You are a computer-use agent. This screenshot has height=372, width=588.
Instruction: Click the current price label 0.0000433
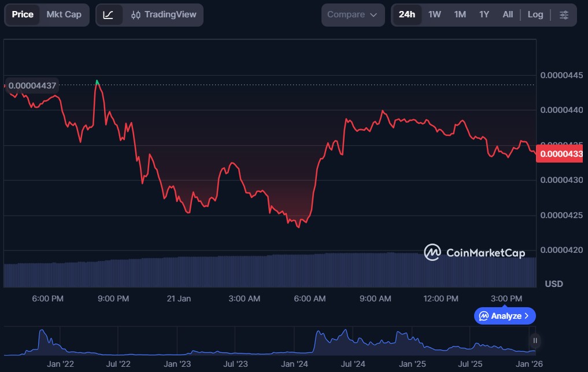pos(561,154)
